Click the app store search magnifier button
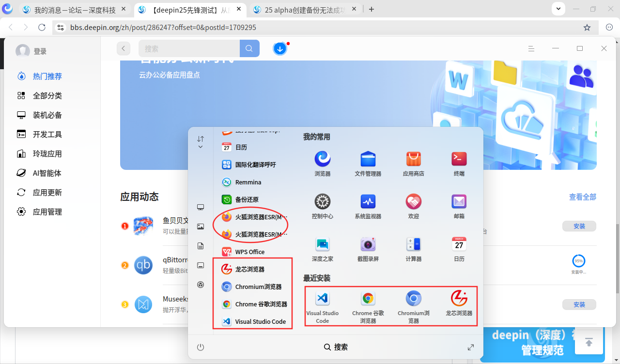 (x=249, y=48)
